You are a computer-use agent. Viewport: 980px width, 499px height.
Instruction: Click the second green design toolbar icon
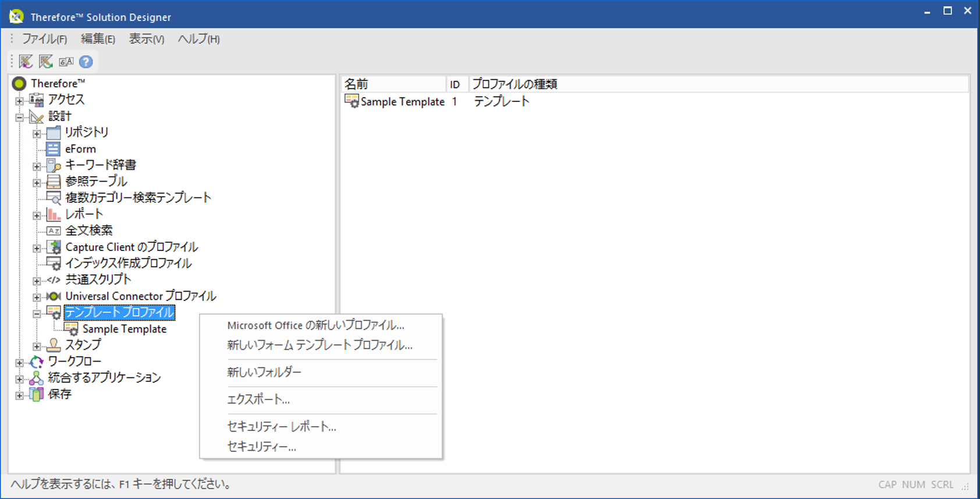46,61
